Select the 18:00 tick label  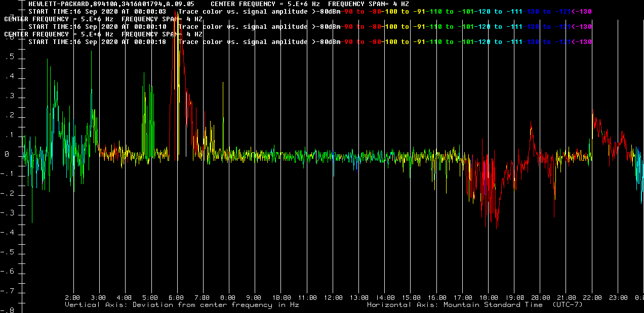point(490,298)
